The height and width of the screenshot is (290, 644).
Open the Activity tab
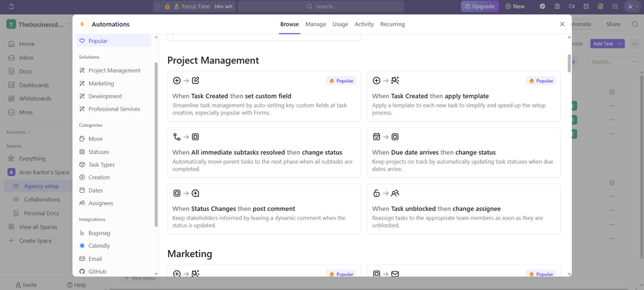click(x=364, y=24)
